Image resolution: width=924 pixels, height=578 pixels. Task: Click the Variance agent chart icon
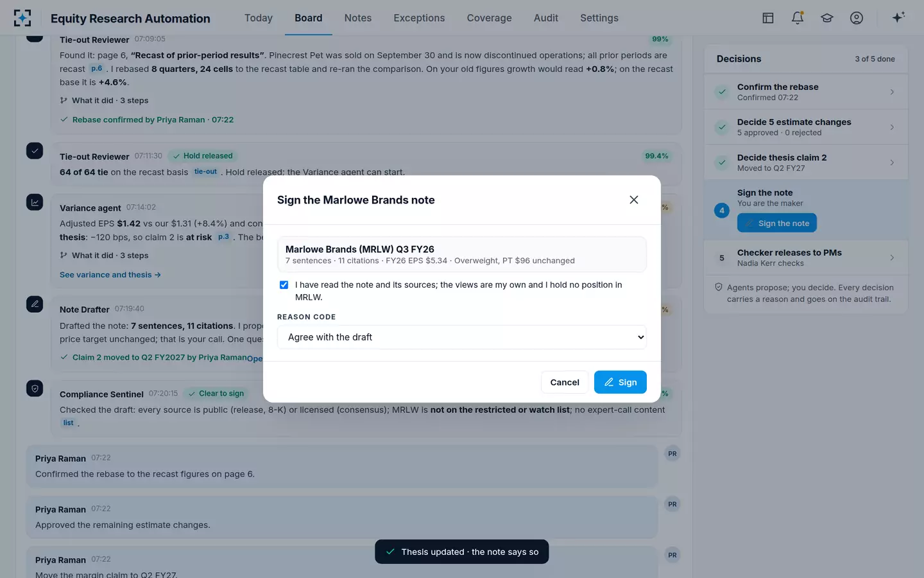pos(35,202)
